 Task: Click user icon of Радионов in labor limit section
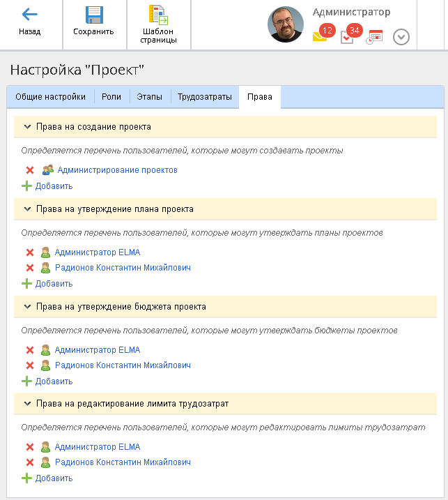click(x=45, y=462)
